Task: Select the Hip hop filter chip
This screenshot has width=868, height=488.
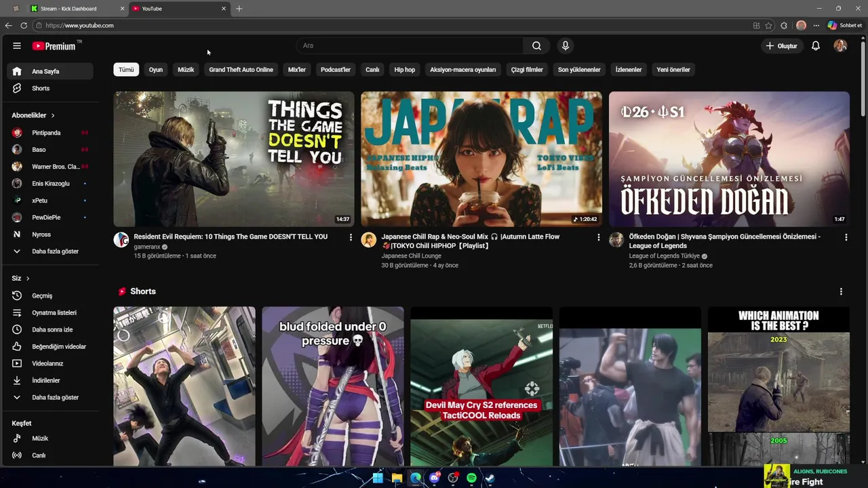Action: click(405, 70)
